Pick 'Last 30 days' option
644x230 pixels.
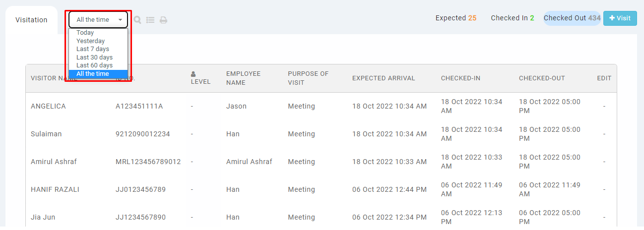point(94,57)
